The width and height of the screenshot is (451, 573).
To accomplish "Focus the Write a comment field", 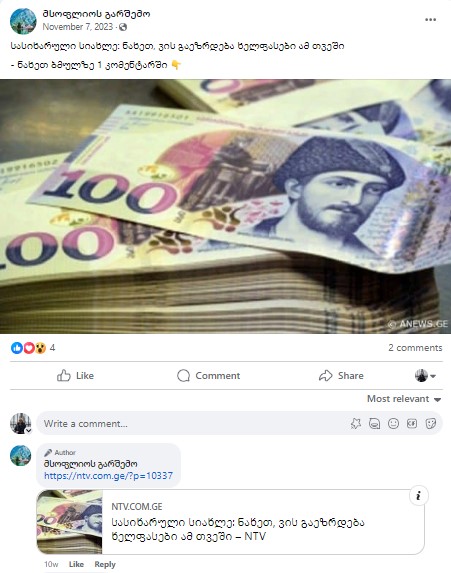I will [194, 424].
